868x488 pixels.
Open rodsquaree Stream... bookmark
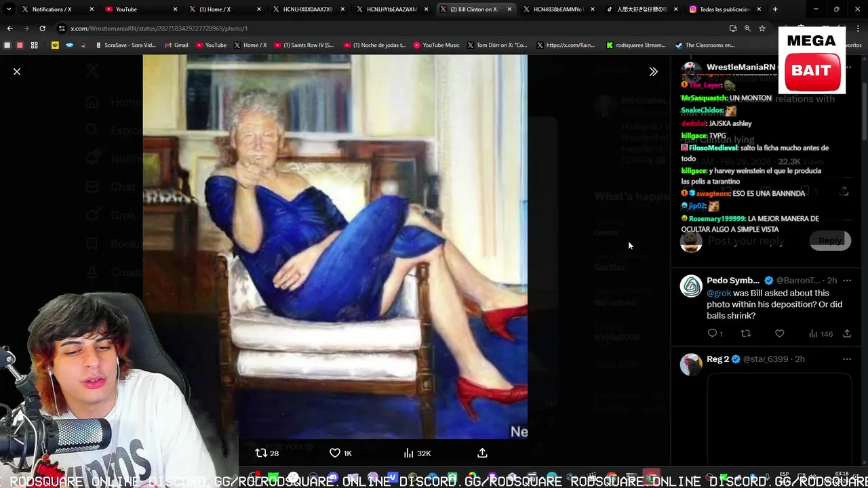click(x=636, y=45)
